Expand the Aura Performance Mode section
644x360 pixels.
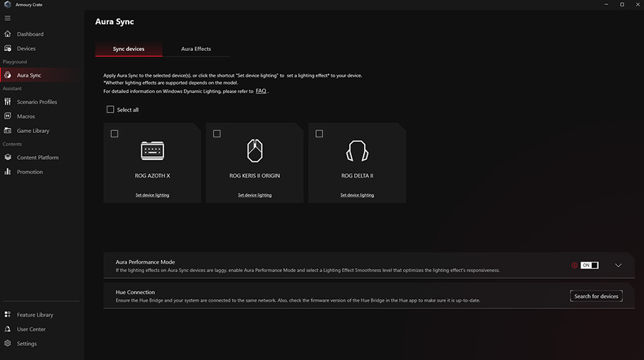click(619, 265)
